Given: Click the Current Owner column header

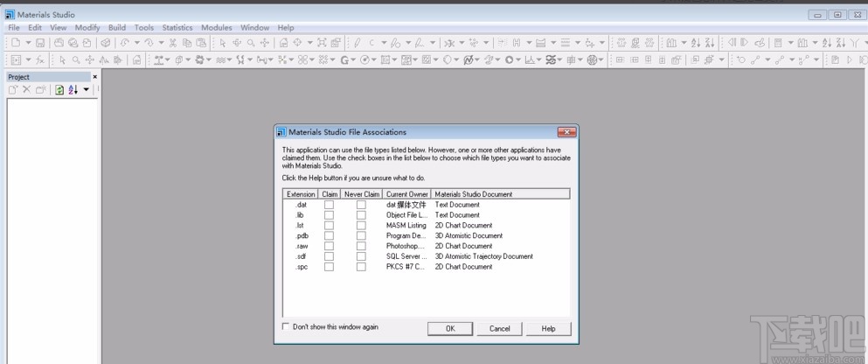Looking at the screenshot, I should [x=406, y=194].
